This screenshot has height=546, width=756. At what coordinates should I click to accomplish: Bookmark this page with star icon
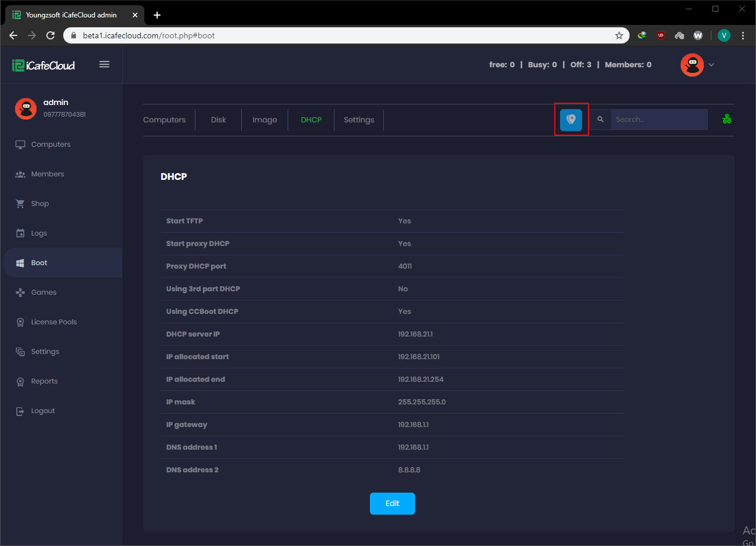pyautogui.click(x=619, y=35)
